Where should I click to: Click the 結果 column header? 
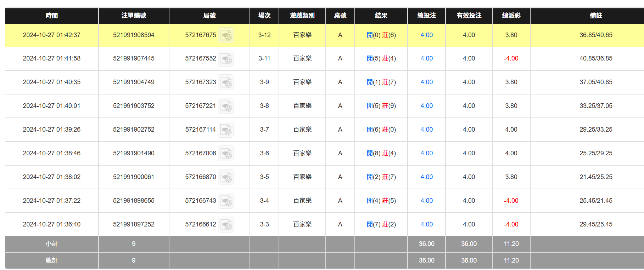pos(381,16)
